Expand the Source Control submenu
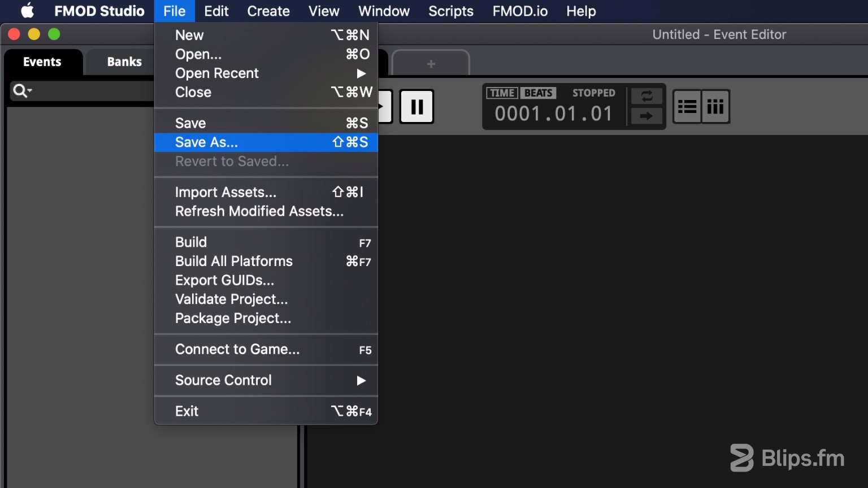 pyautogui.click(x=266, y=380)
